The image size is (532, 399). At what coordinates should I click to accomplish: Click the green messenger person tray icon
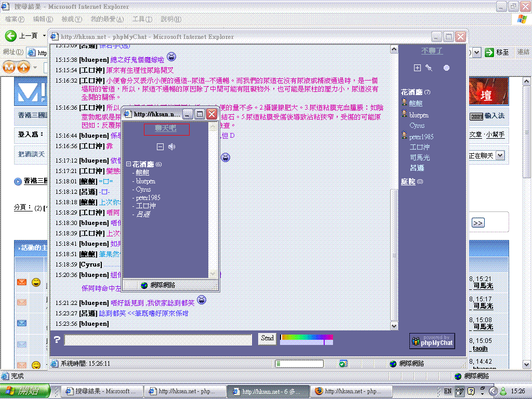point(503,391)
